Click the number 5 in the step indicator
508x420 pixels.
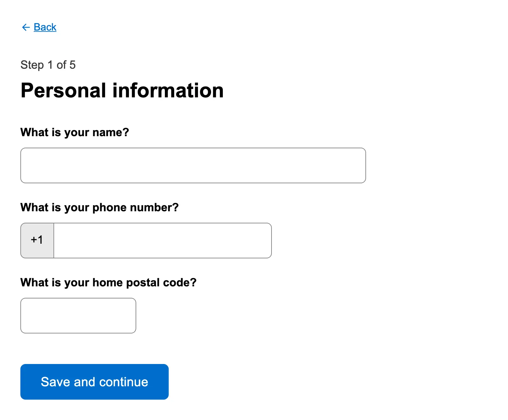click(x=73, y=65)
